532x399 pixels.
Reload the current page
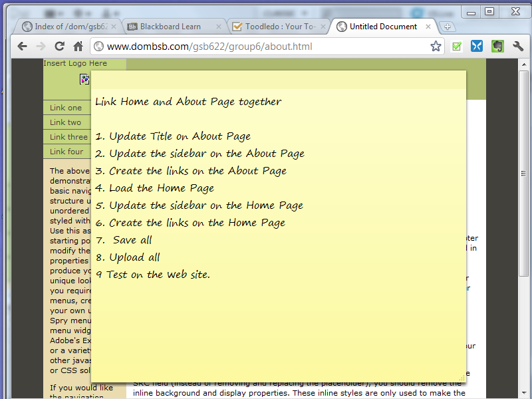(59, 47)
